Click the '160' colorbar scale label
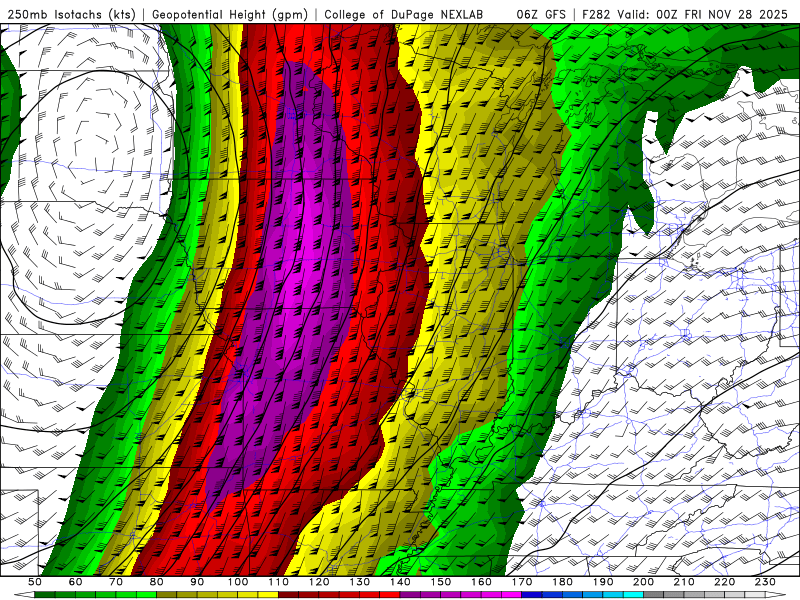This screenshot has height=600, width=800. pyautogui.click(x=481, y=582)
